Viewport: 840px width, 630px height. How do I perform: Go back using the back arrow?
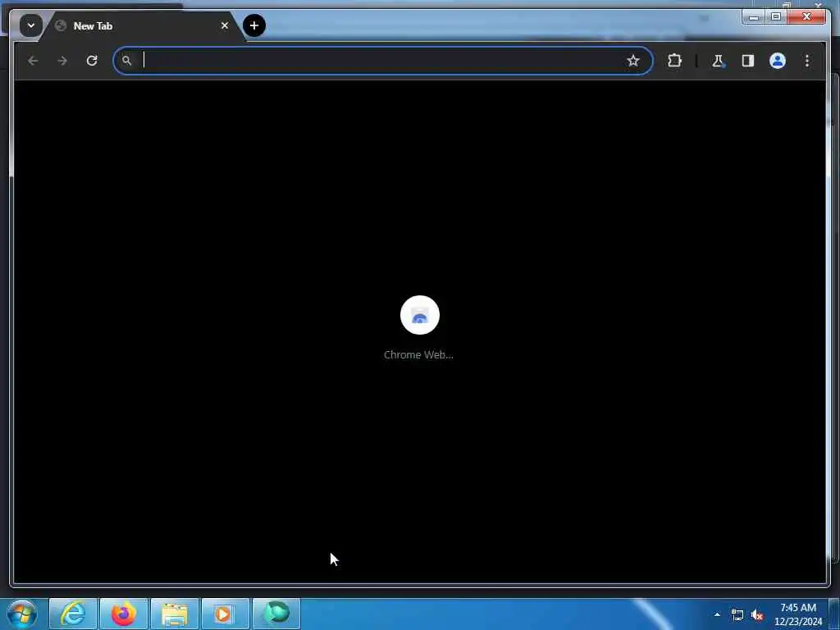click(33, 61)
